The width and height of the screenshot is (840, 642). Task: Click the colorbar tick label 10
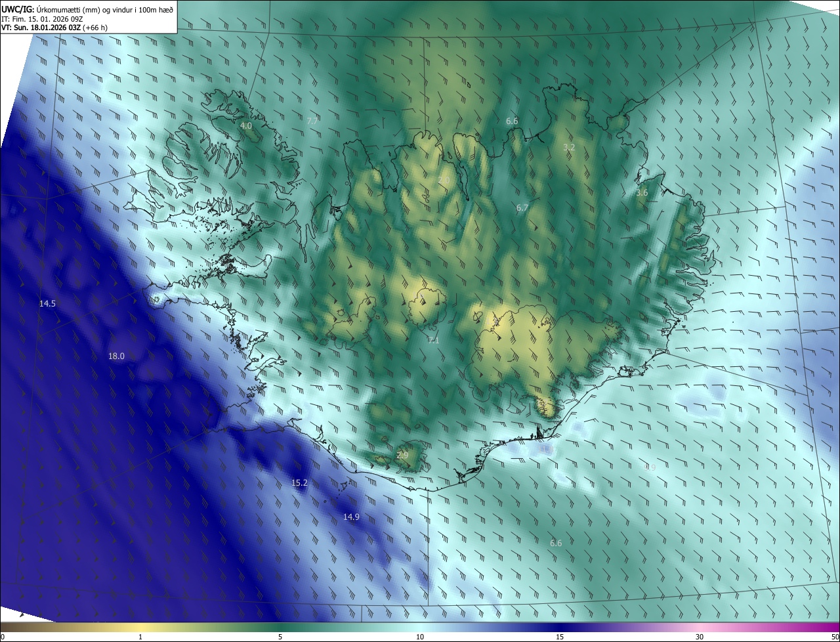pos(420,637)
